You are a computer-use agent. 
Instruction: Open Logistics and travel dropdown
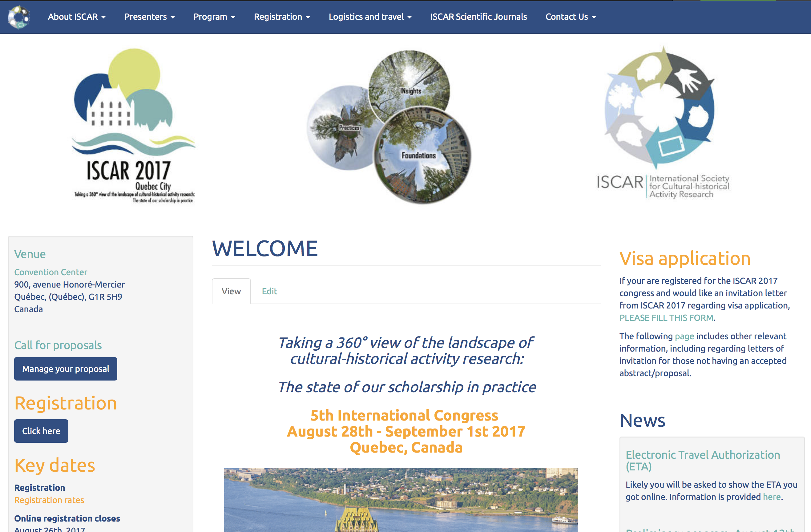pos(370,17)
